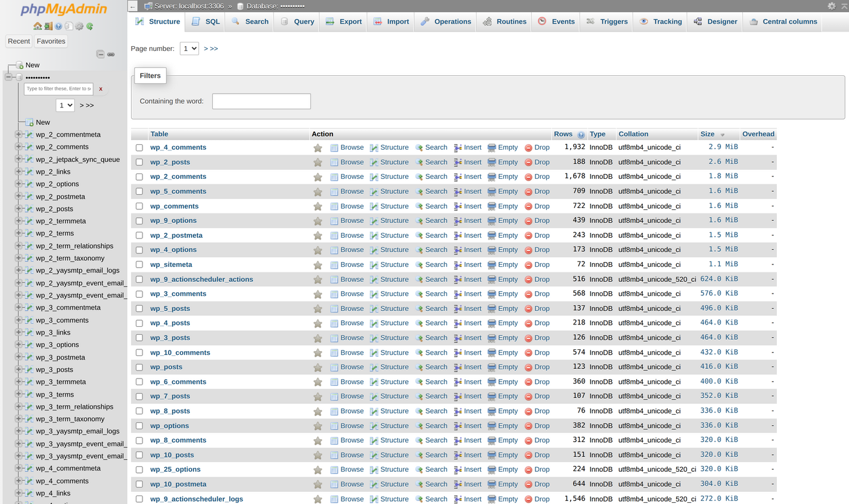
Task: Open the navigation tree page dropdown
Action: point(65,105)
